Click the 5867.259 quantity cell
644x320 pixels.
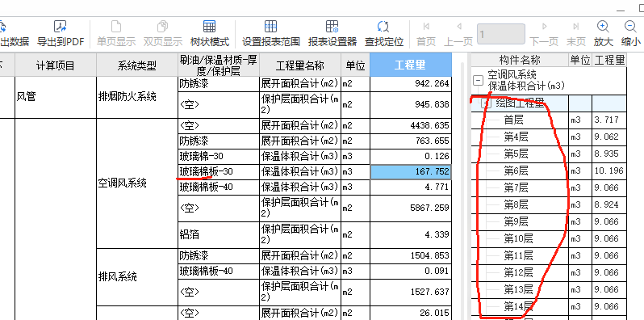click(x=411, y=208)
